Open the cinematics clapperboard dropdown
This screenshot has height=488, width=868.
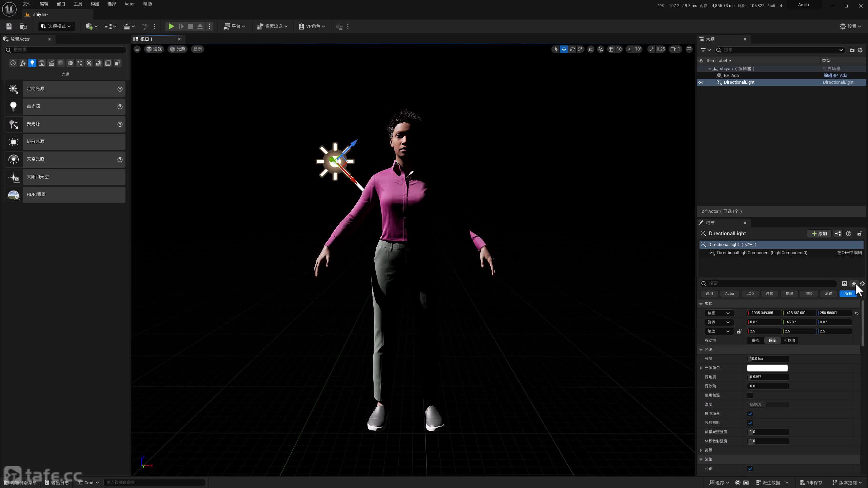(129, 26)
